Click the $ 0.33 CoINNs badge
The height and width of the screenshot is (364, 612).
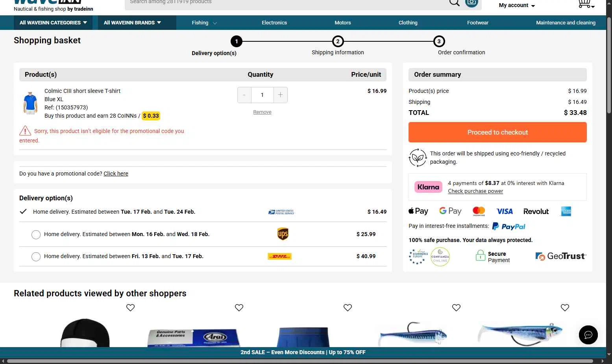(151, 116)
